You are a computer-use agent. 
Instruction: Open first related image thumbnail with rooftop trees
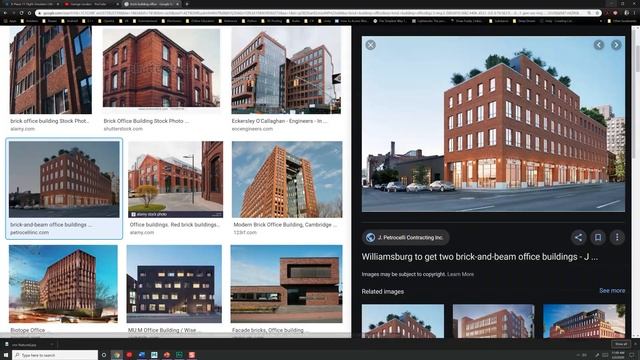[x=403, y=321]
